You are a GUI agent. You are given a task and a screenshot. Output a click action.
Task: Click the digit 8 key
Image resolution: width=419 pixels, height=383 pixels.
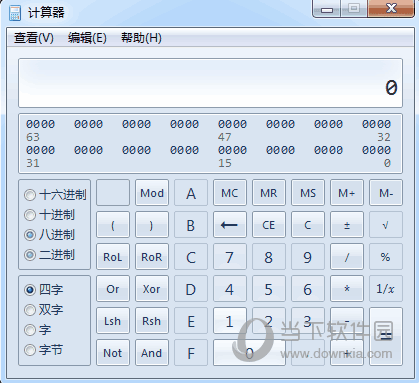(x=269, y=257)
